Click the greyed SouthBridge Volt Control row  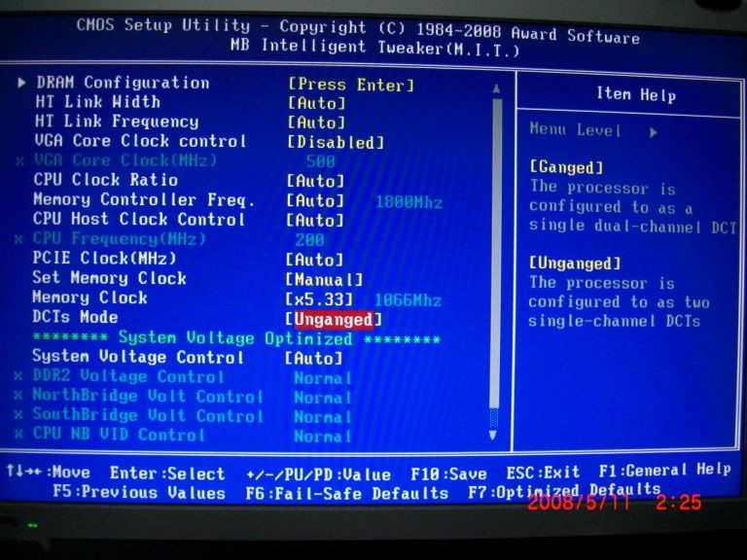pyautogui.click(x=148, y=415)
